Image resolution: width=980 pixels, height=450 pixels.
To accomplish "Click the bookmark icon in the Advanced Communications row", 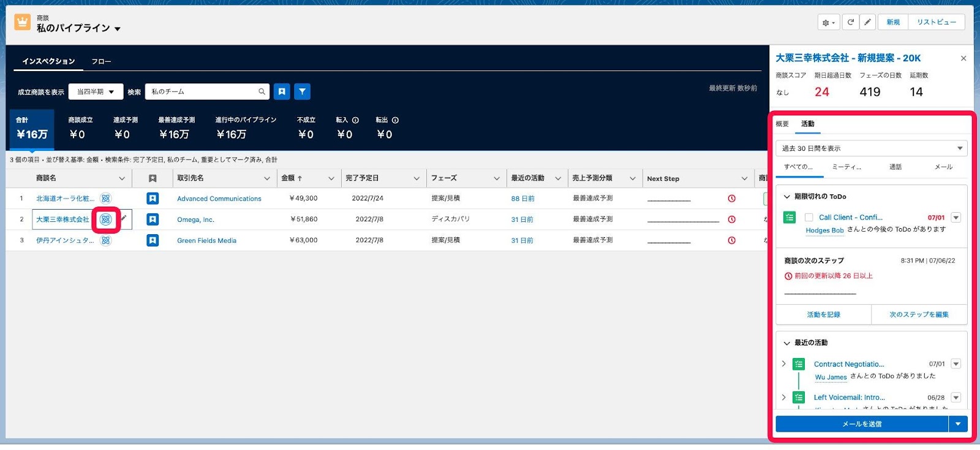I will click(x=153, y=199).
